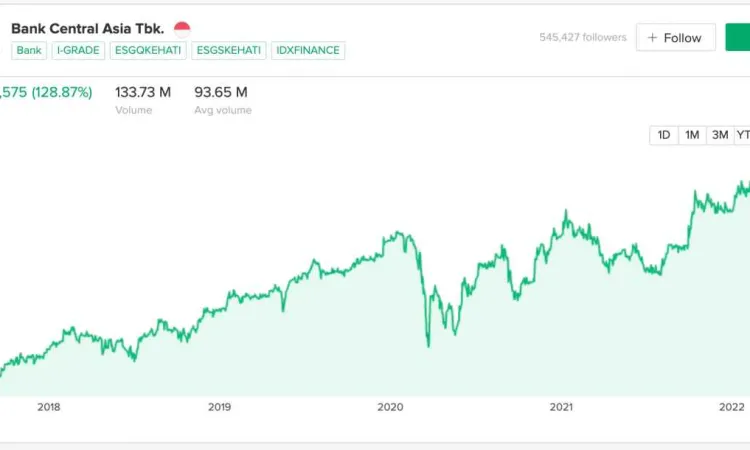Select the YTD chart range
750x450 pixels.
[742, 135]
